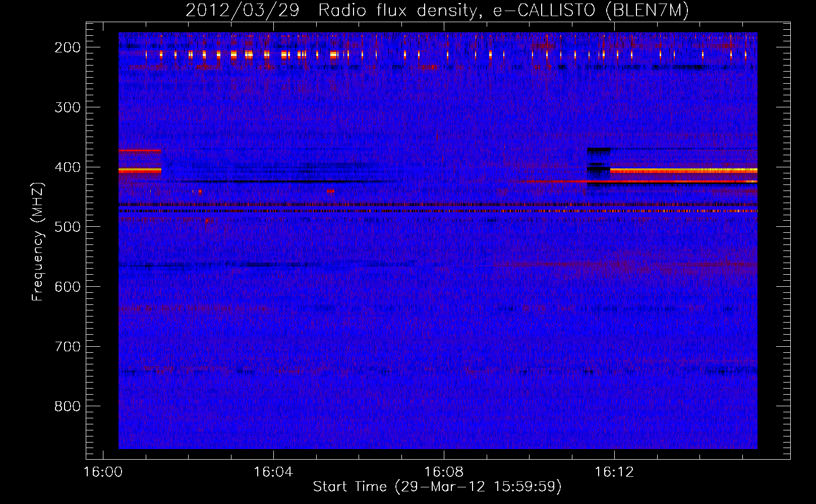Click the 16:08 time tick label

coord(444,472)
